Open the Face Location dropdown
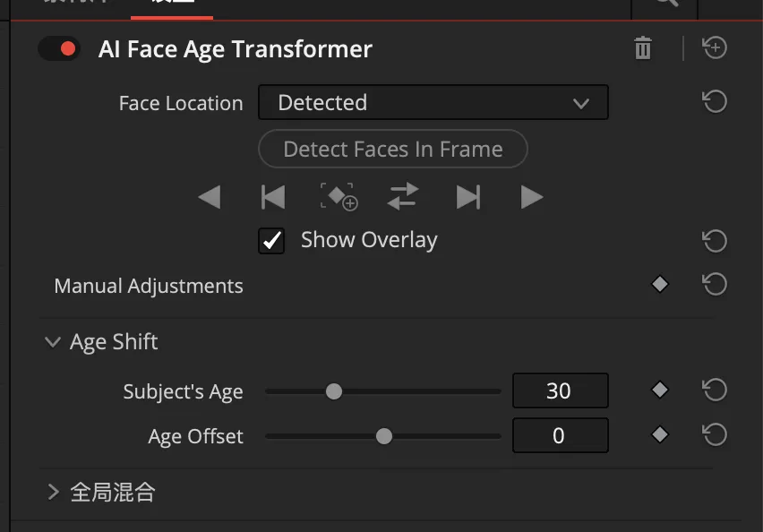 pyautogui.click(x=433, y=103)
